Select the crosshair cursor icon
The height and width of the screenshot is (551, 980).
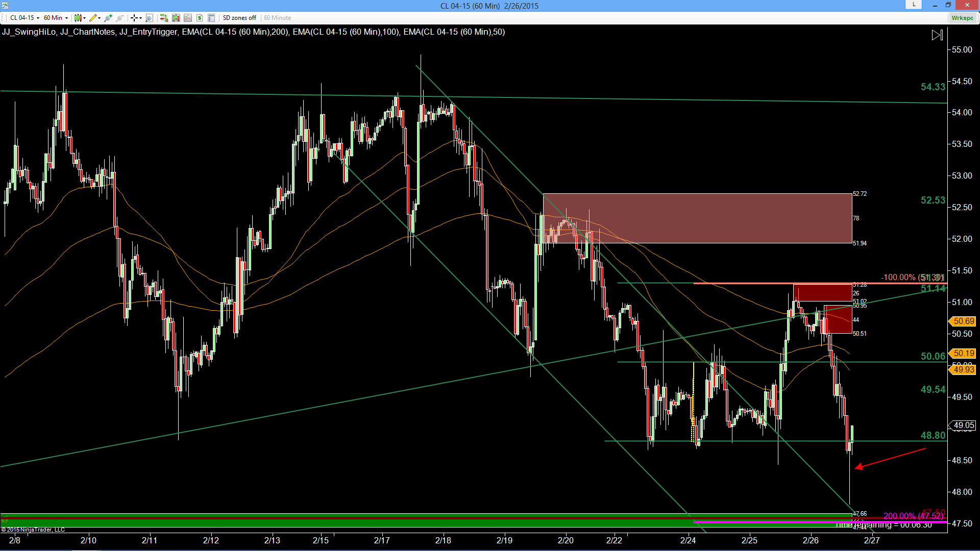(x=134, y=18)
